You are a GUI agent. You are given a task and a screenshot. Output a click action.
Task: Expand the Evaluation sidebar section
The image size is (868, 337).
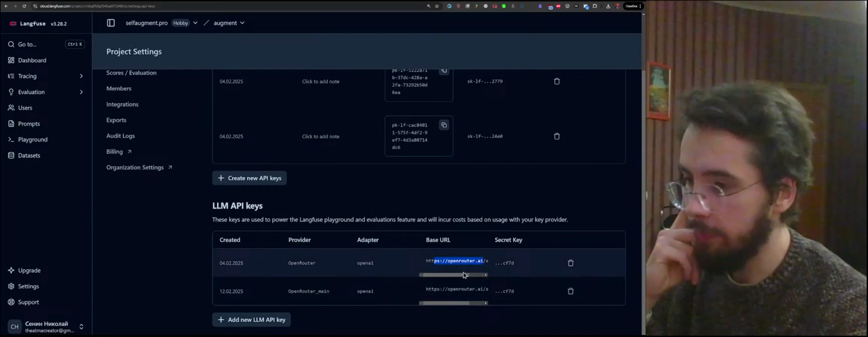(81, 92)
